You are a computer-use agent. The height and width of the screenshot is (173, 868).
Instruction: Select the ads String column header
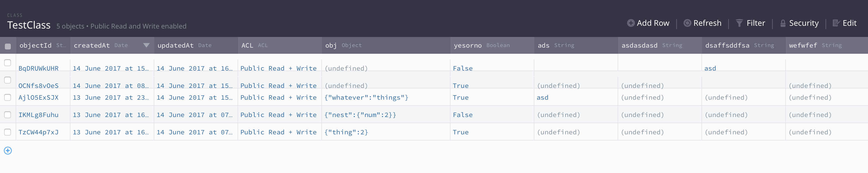tap(576, 46)
